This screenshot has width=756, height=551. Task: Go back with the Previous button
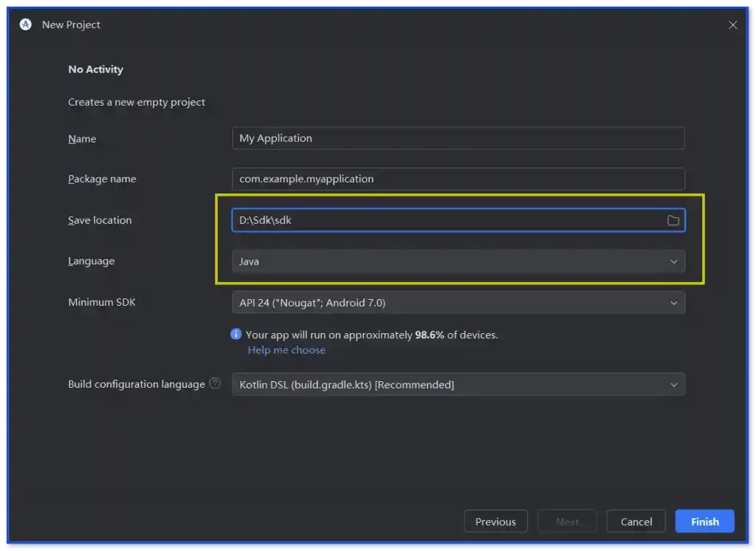(495, 521)
